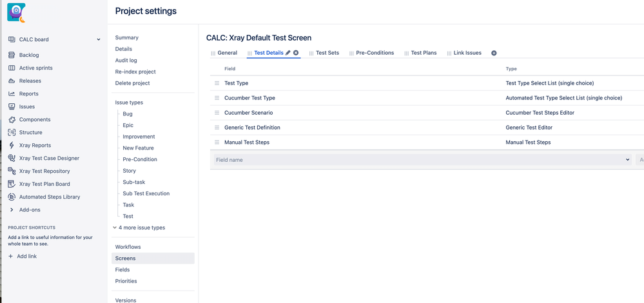Viewport: 644px width, 303px height.
Task: Select the Bug issue type
Action: click(128, 113)
